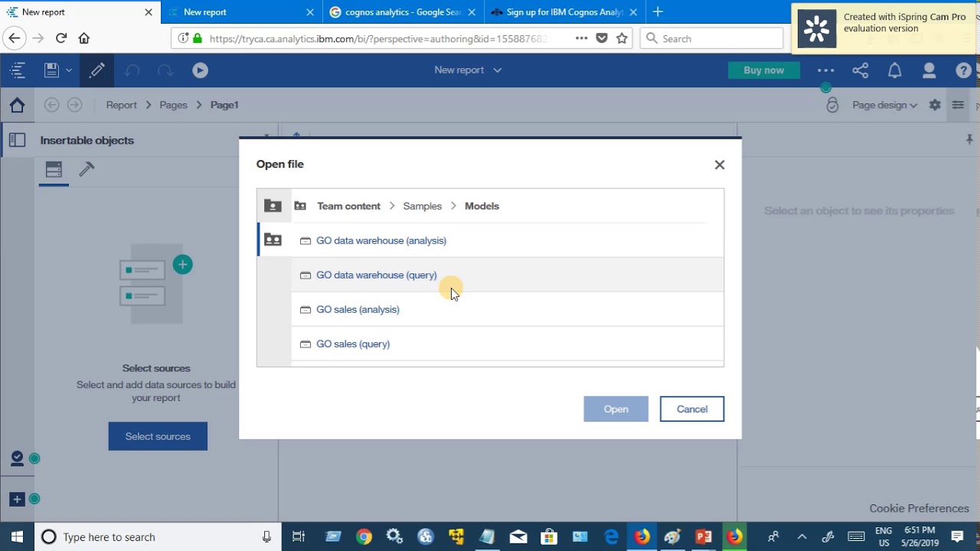Click the Share icon
Screen dimensions: 980x551
[861, 70]
